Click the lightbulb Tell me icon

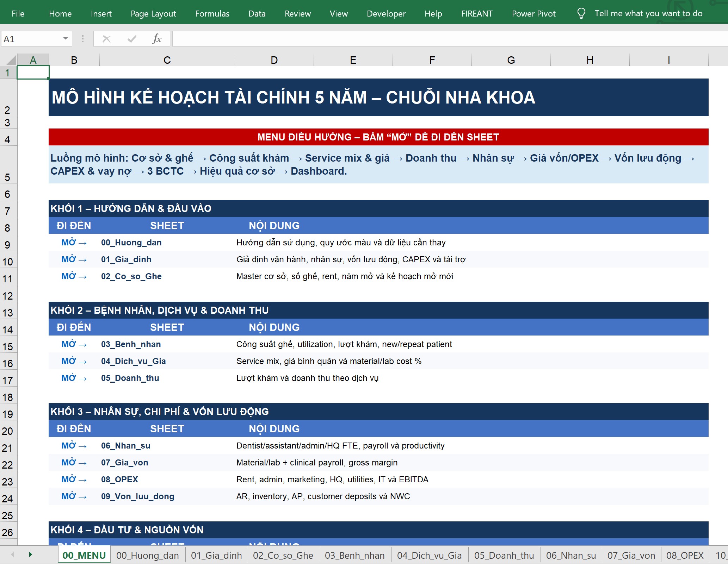(x=581, y=14)
